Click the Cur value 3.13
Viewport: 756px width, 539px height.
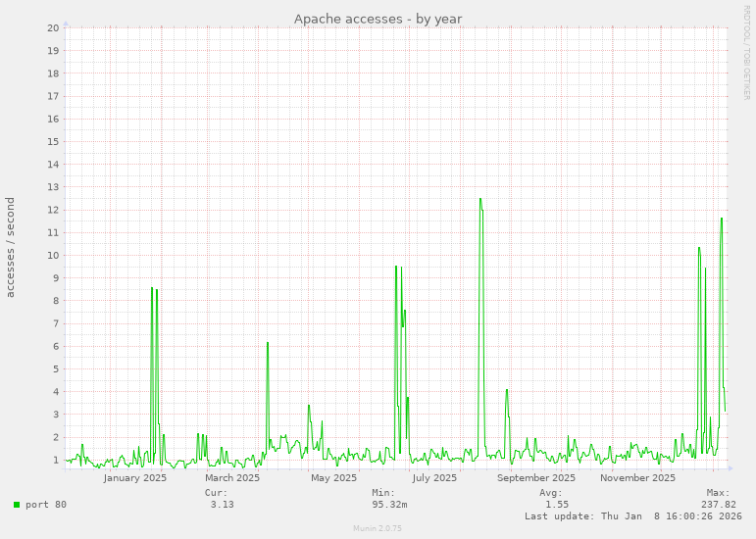(223, 505)
